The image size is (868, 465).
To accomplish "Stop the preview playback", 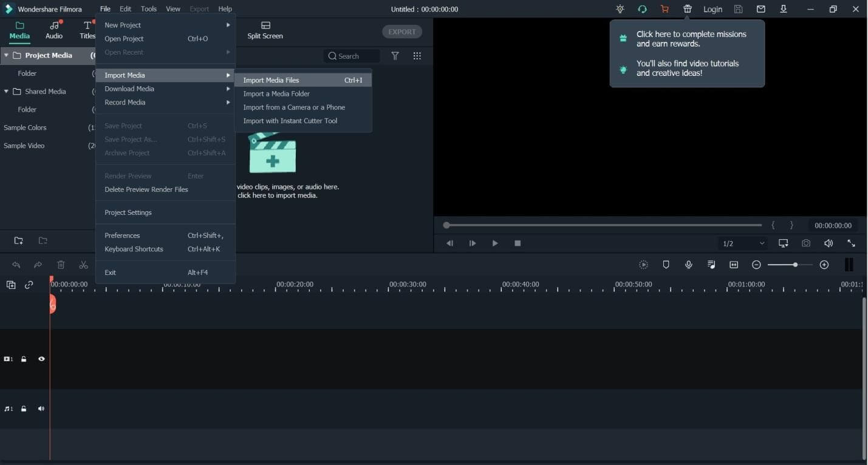I will pyautogui.click(x=518, y=243).
